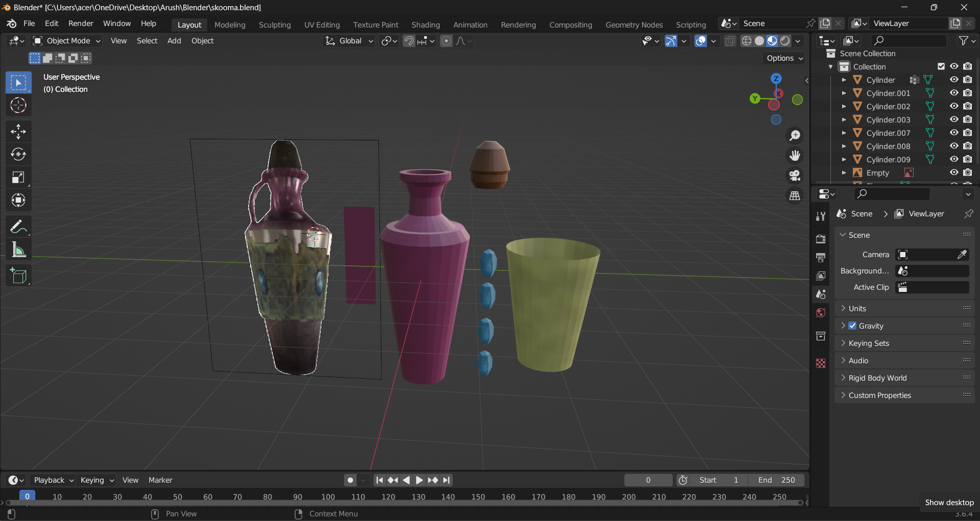Click the End frame field
Viewport: 980px width, 521px height.
[x=776, y=480]
